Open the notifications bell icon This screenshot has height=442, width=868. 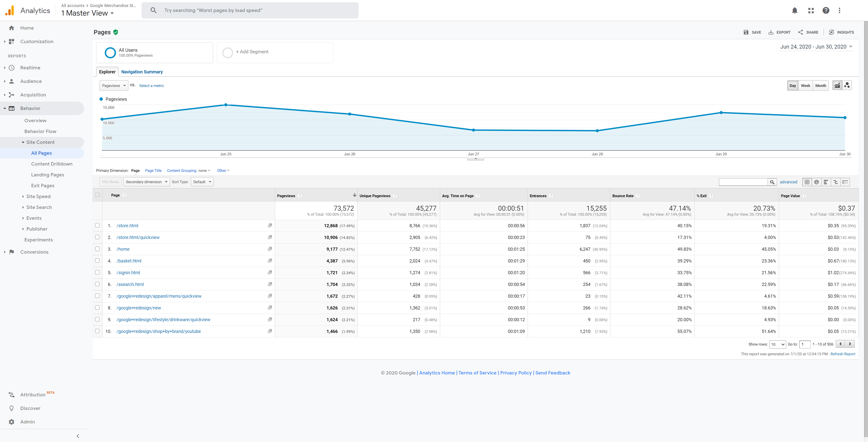pos(795,10)
